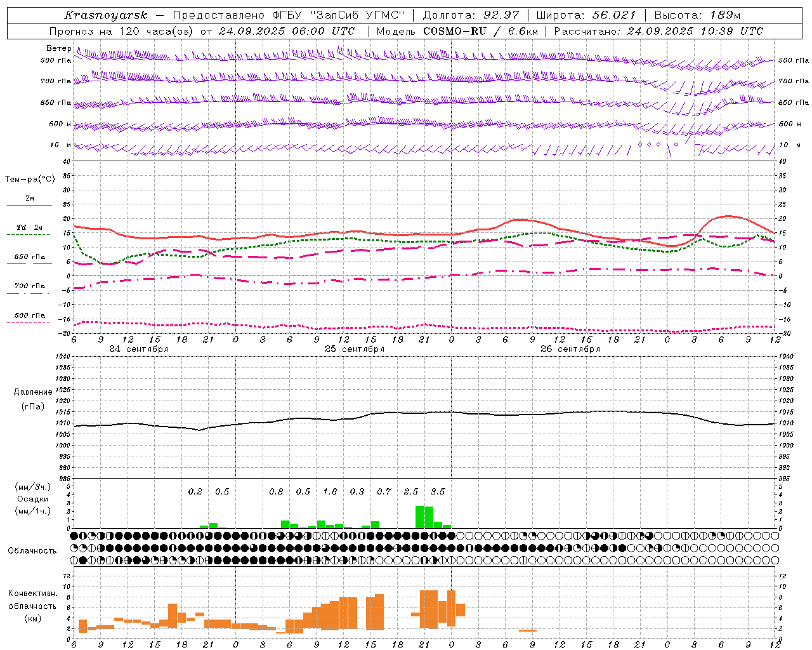812x650 pixels.
Task: Click the 850 гПа temperature legend entry
Action: pos(30,257)
